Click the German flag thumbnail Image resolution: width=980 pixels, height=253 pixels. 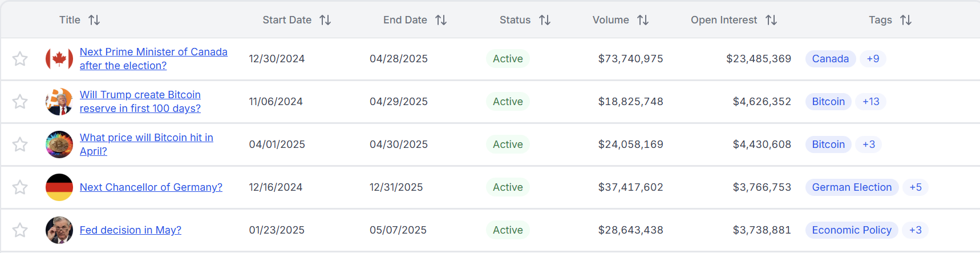(x=59, y=187)
